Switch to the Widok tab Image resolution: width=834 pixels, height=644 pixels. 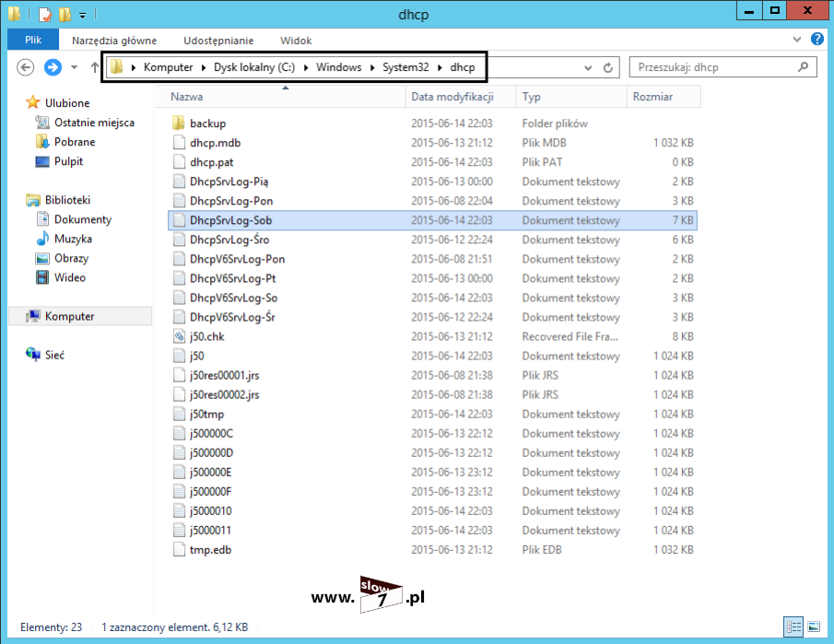coord(296,41)
